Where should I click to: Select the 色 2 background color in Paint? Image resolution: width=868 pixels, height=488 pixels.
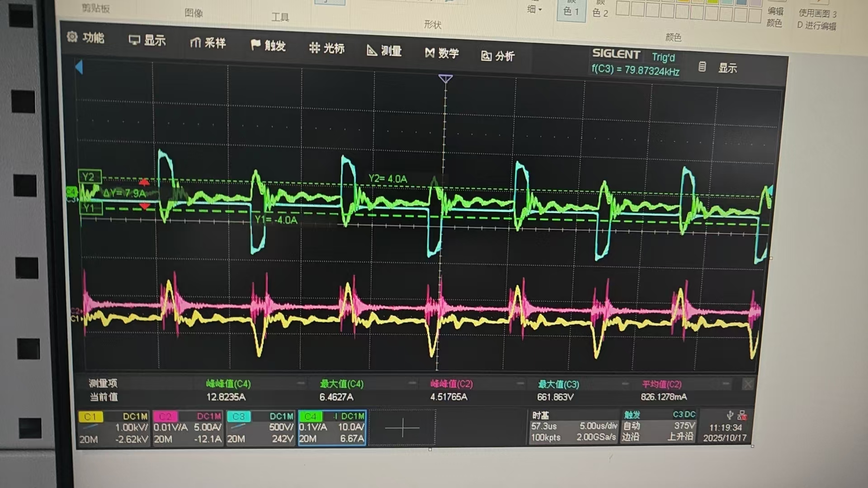(600, 10)
